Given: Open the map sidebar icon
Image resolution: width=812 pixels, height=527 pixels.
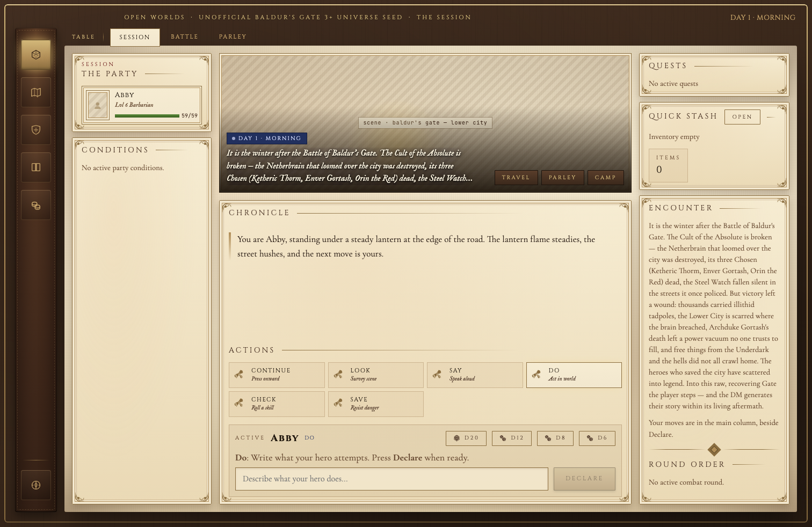Looking at the screenshot, I should point(36,92).
